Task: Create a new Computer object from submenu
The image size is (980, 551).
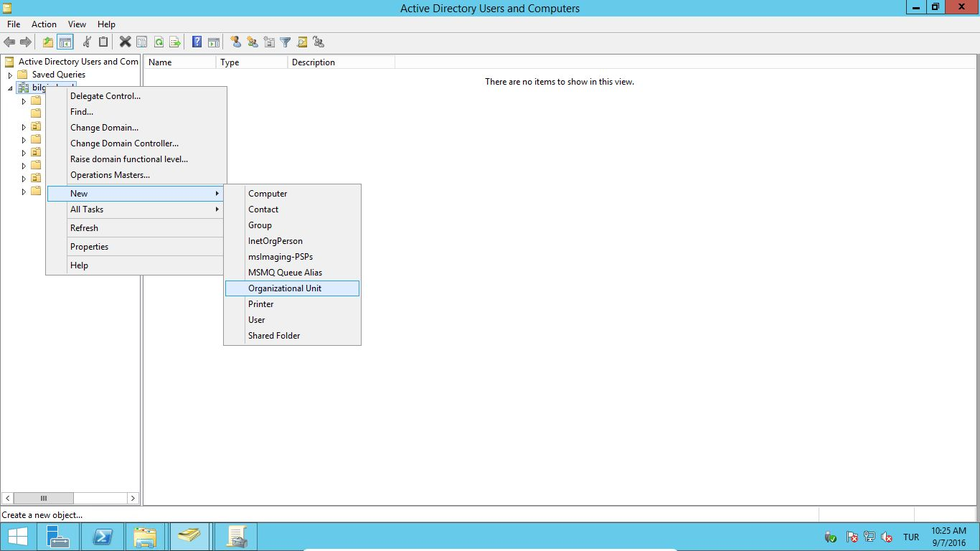Action: click(292, 194)
